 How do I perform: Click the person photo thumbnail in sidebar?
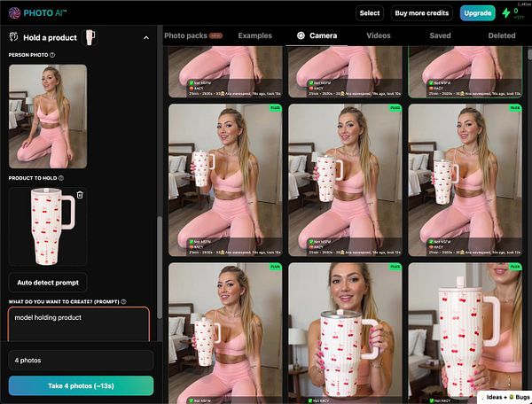coord(48,116)
